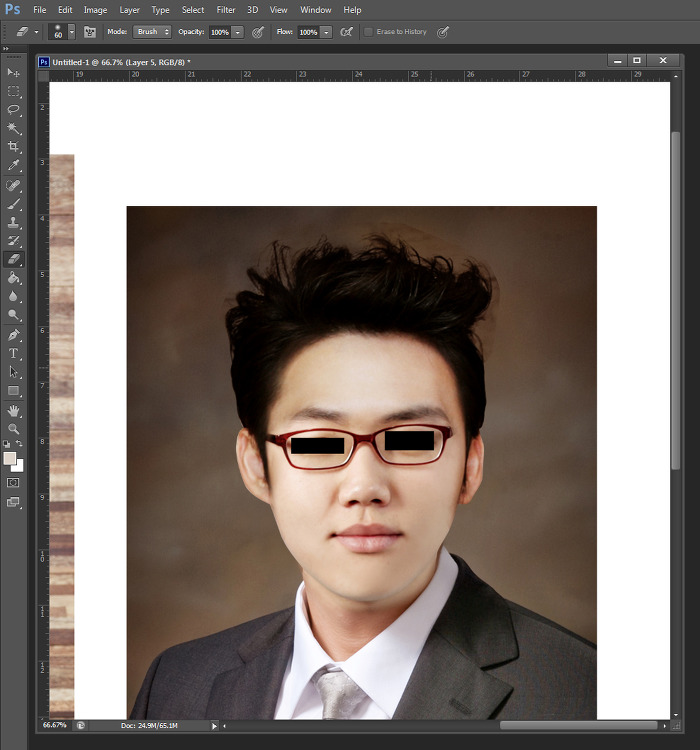Select the Healing Brush tool
This screenshot has height=750, width=700.
(x=13, y=185)
